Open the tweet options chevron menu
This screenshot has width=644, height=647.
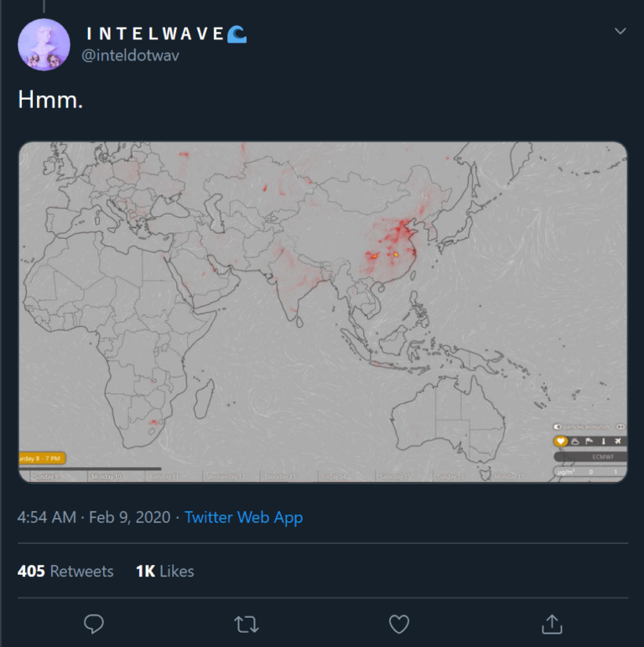click(620, 31)
